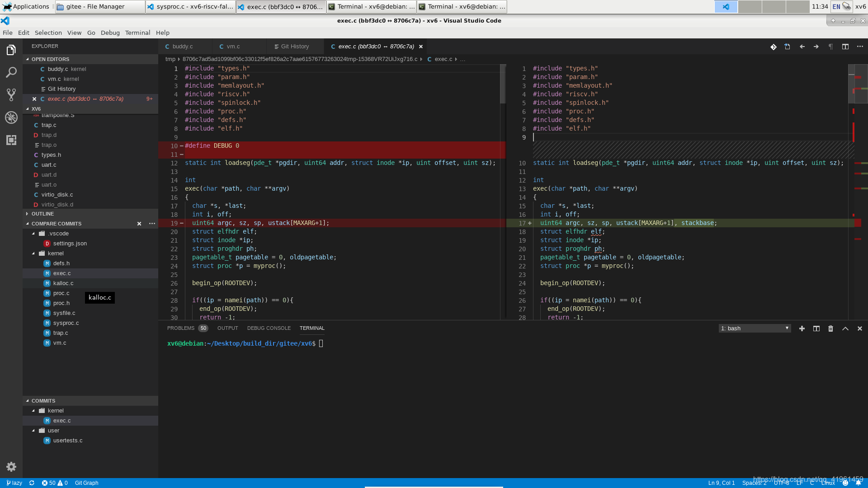The width and height of the screenshot is (868, 488).
Task: Switch to the Git History tab
Action: click(294, 47)
